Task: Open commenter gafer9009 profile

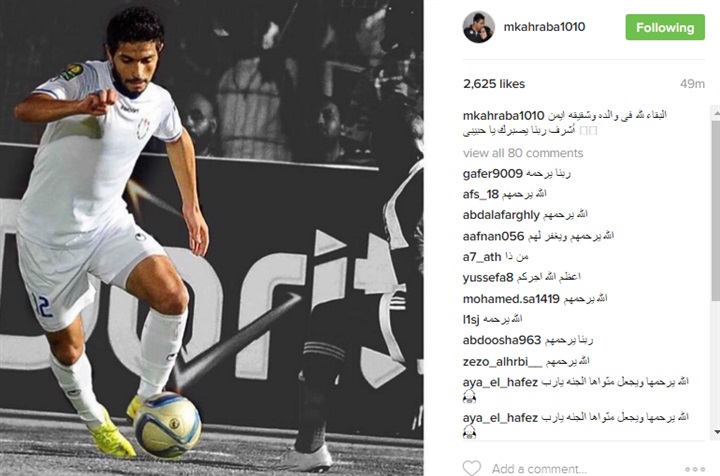Action: [x=493, y=174]
